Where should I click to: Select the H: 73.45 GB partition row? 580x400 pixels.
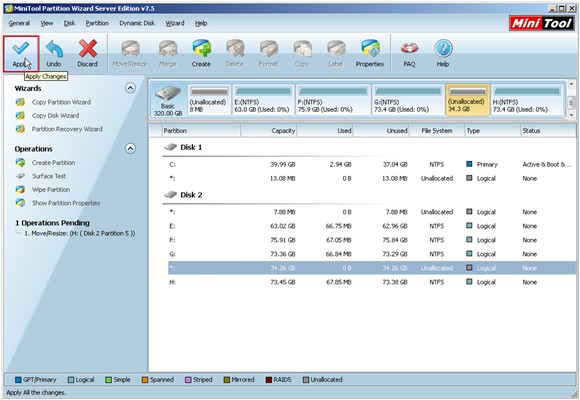372,282
